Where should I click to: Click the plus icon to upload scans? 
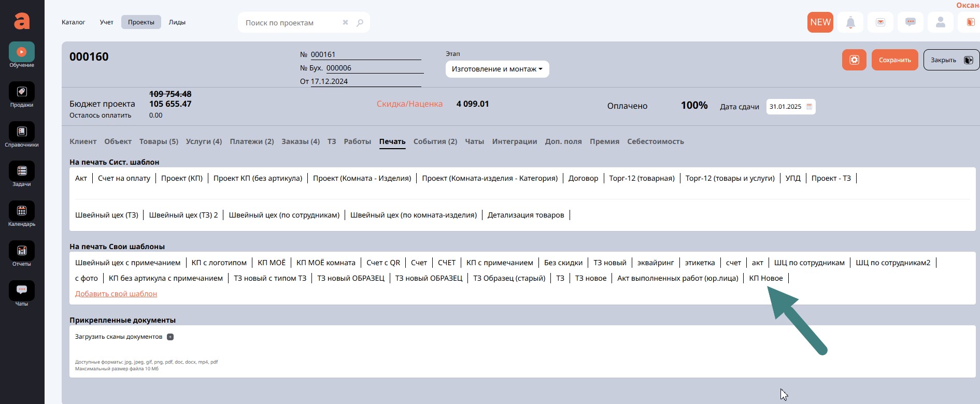(x=170, y=337)
